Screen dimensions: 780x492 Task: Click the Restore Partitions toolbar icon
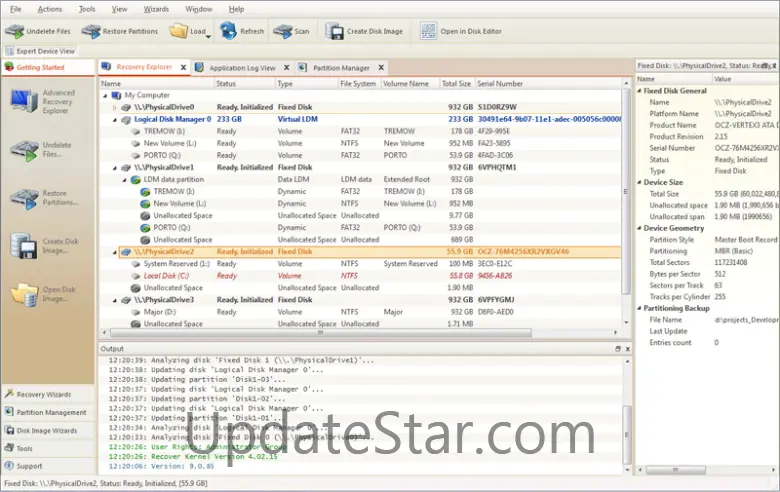point(91,31)
